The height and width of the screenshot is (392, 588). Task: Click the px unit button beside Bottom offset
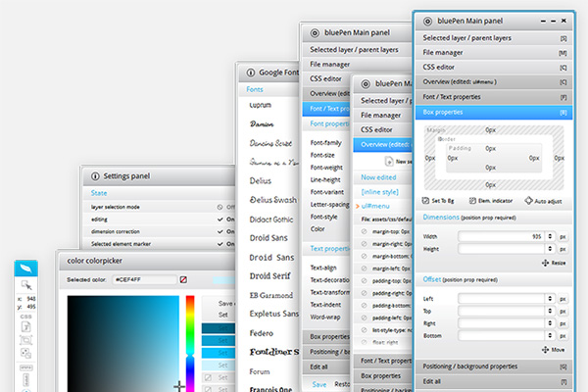(563, 336)
